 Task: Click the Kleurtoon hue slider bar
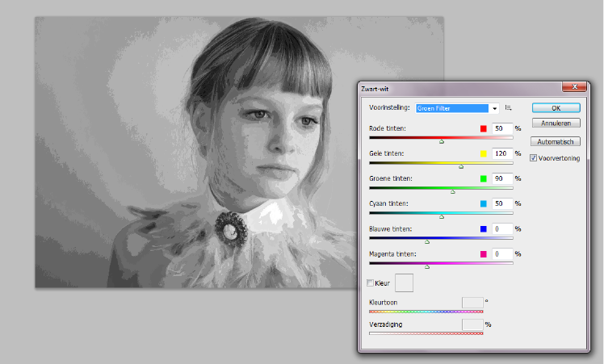click(x=426, y=312)
